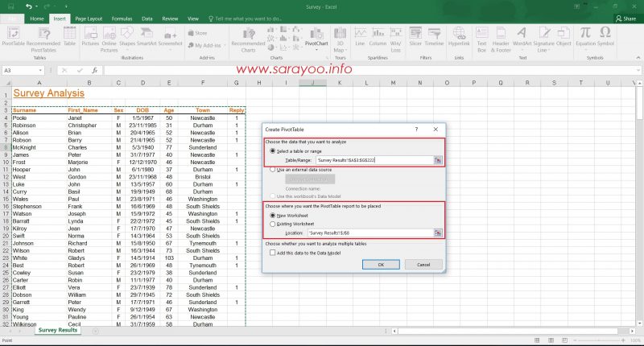Open the View tab
644x346 pixels.
pos(193,19)
